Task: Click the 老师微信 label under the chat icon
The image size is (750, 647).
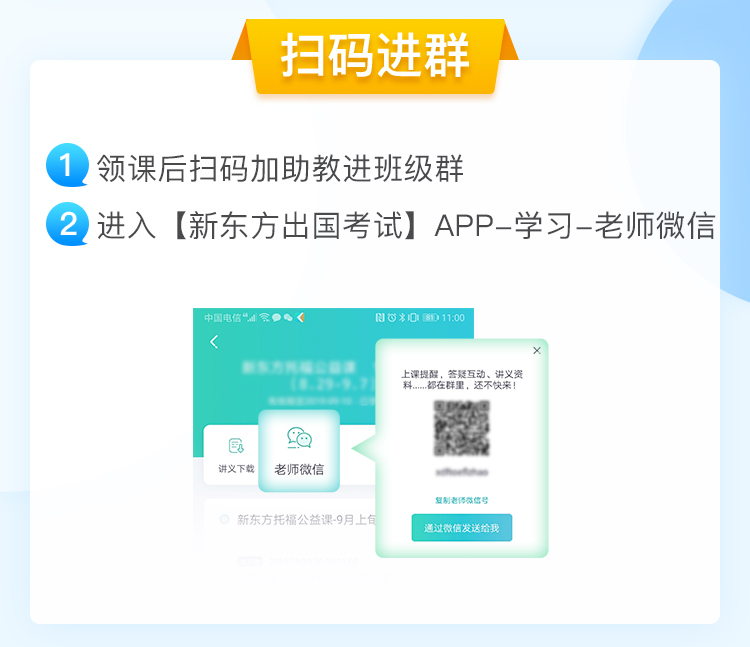Action: point(299,470)
